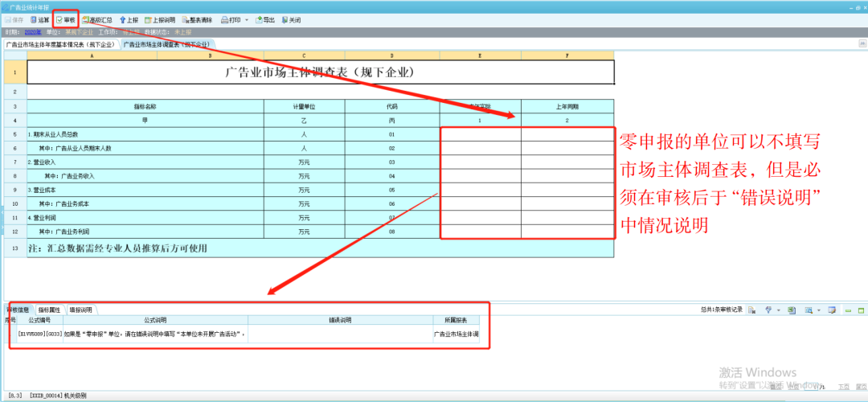This screenshot has width=868, height=402.
Task: Open 上报说明 submission notes
Action: pos(160,20)
